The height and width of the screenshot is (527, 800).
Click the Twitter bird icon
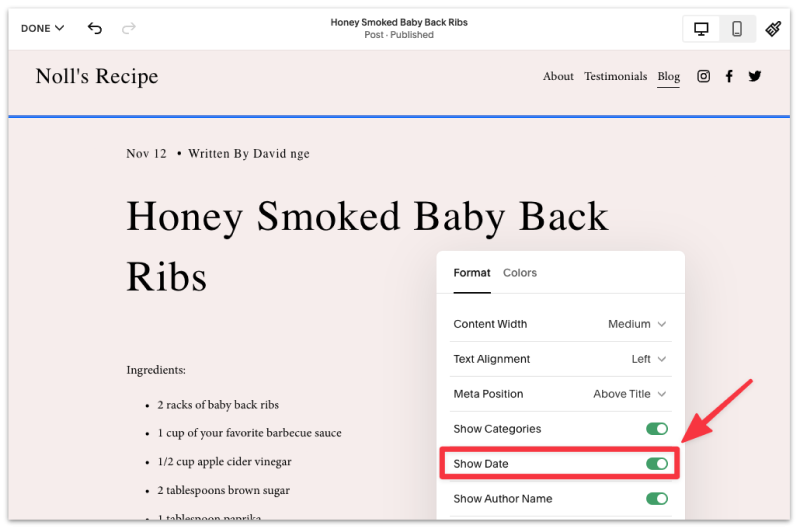coord(755,76)
